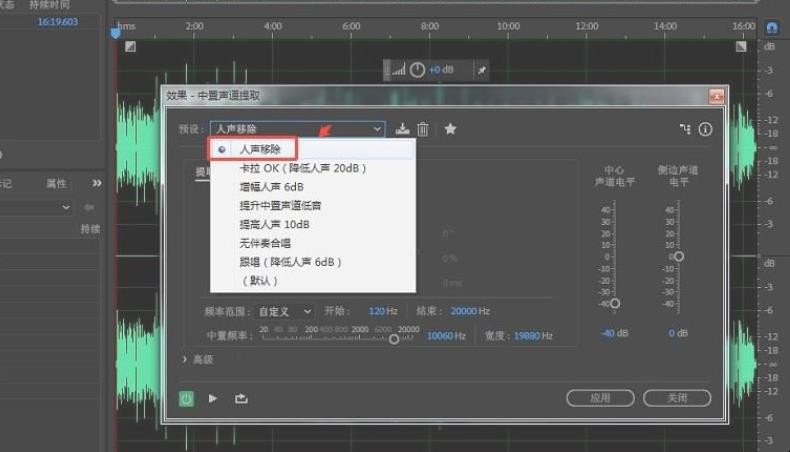Viewport: 790px width, 452px height.
Task: Save current settings as a preset
Action: (x=402, y=129)
